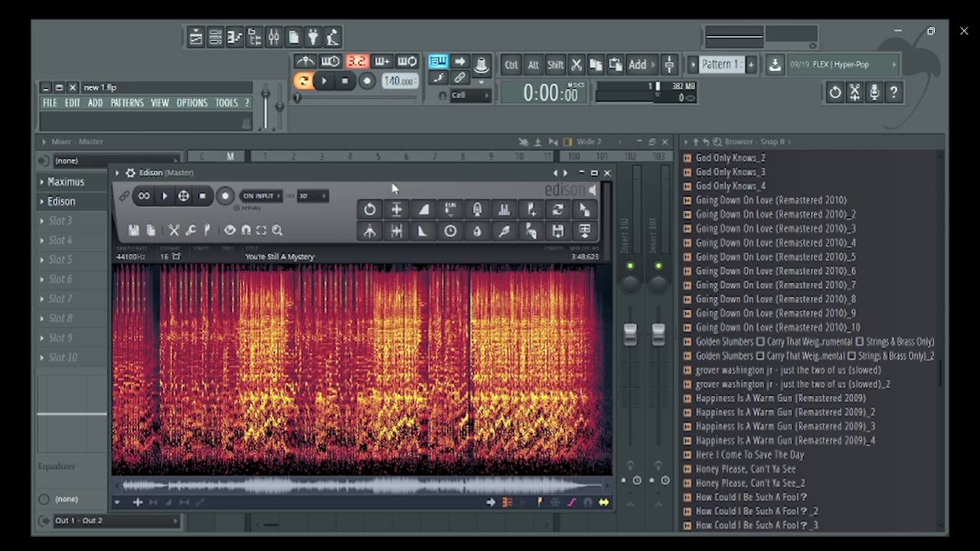Click the Shift shortcut button
Image resolution: width=980 pixels, height=551 pixels.
click(555, 65)
